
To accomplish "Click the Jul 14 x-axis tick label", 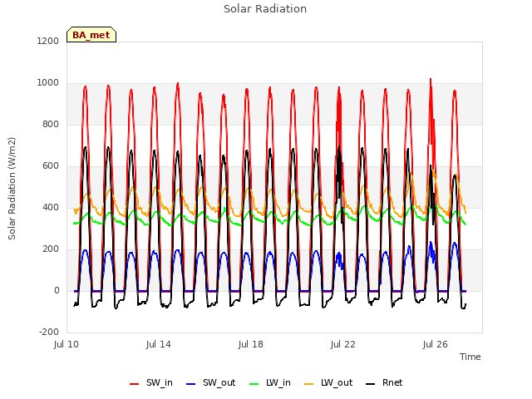I will [159, 344].
